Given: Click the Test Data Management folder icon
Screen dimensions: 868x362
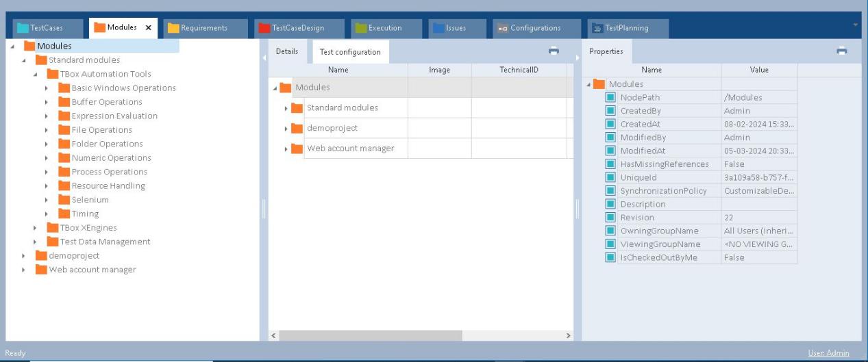Looking at the screenshot, I should (52, 242).
